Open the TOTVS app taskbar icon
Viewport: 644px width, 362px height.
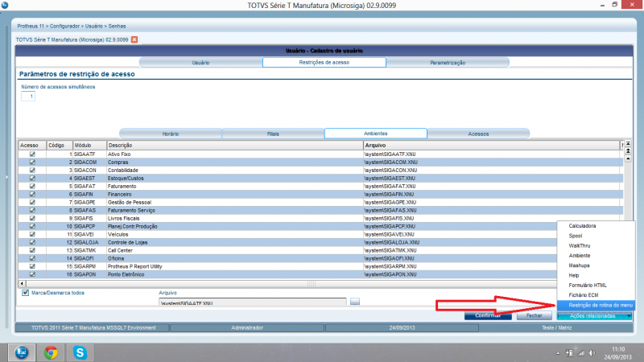[22, 352]
